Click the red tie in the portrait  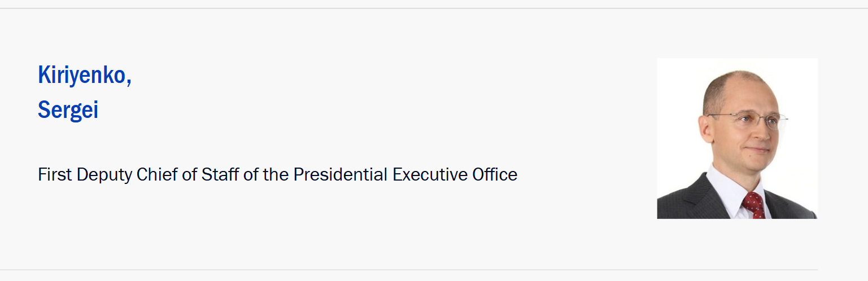[753, 205]
